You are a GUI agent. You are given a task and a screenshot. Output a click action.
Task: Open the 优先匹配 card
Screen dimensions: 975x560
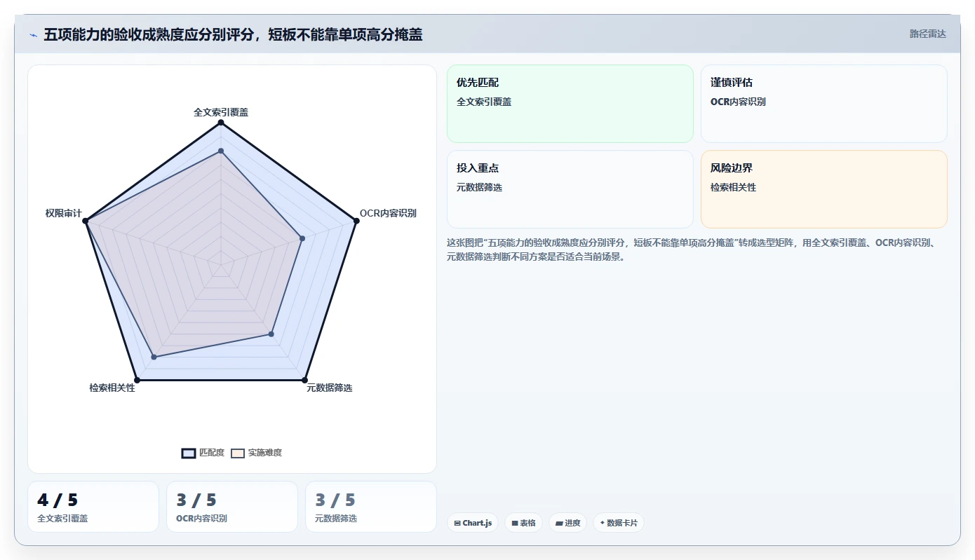pyautogui.click(x=570, y=104)
